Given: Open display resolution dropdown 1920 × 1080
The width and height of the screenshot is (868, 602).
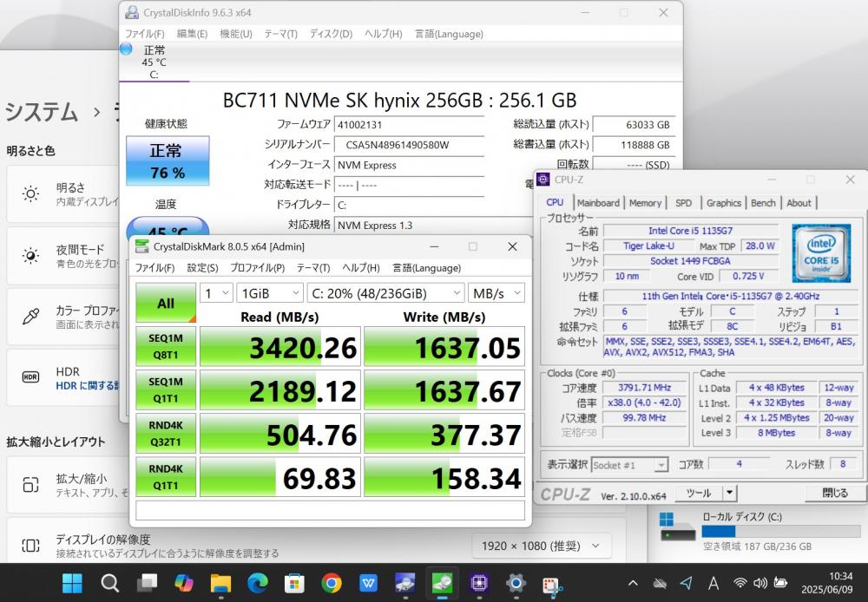Looking at the screenshot, I should [541, 546].
